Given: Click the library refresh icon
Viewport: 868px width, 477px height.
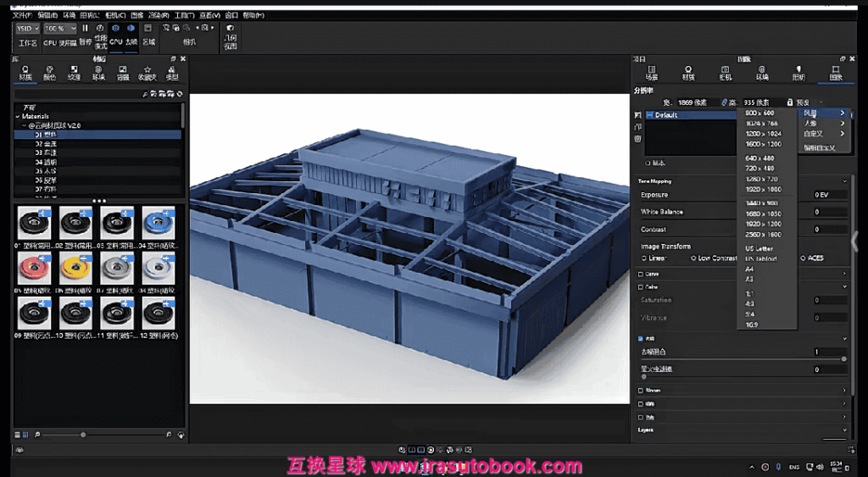Looking at the screenshot, I should coord(180,95).
